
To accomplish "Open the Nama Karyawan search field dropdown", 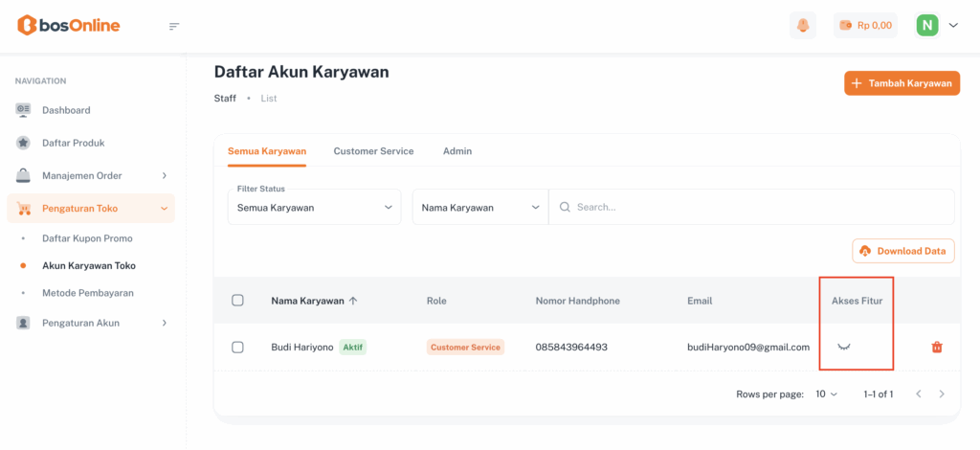I will point(479,207).
